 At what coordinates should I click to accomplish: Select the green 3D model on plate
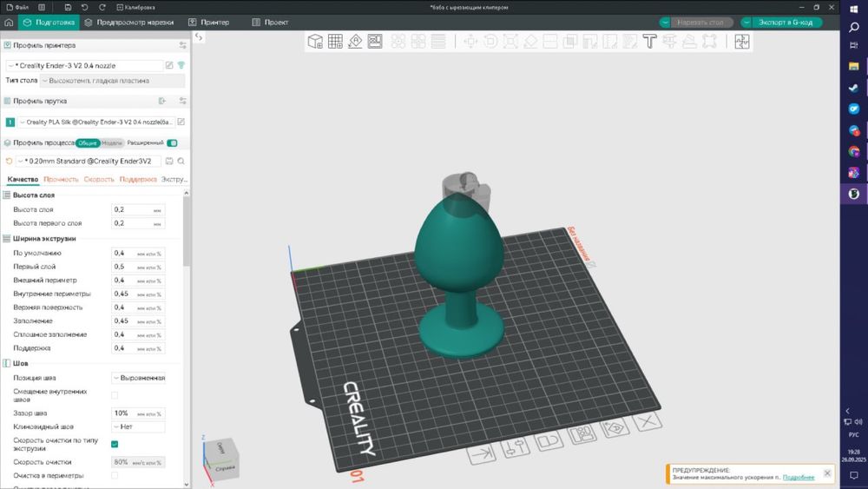click(x=459, y=274)
